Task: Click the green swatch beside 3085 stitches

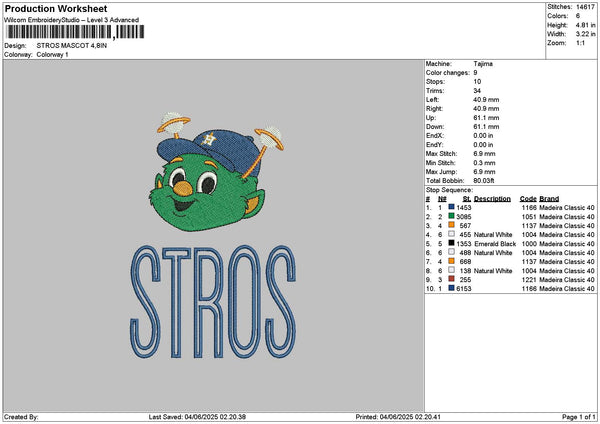Action: pyautogui.click(x=452, y=216)
